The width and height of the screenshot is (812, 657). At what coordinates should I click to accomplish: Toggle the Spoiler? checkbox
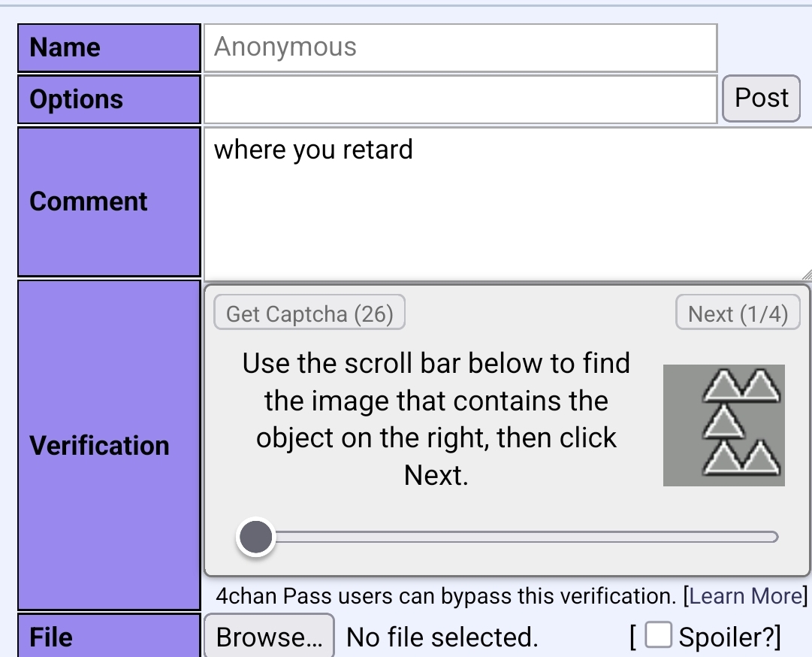tap(658, 634)
